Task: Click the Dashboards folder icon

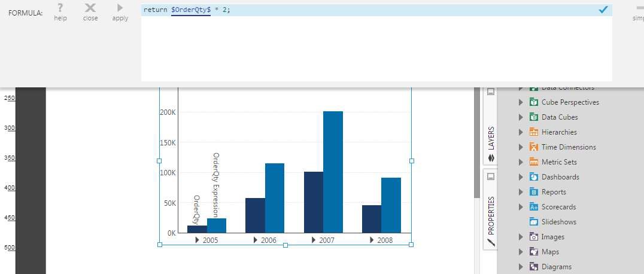Action: pos(534,177)
